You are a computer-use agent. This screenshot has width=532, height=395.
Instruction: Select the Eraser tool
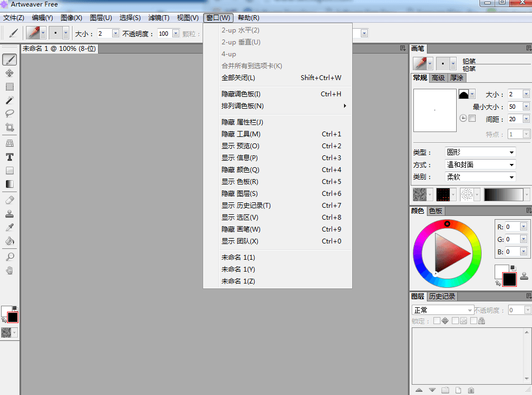[10, 200]
